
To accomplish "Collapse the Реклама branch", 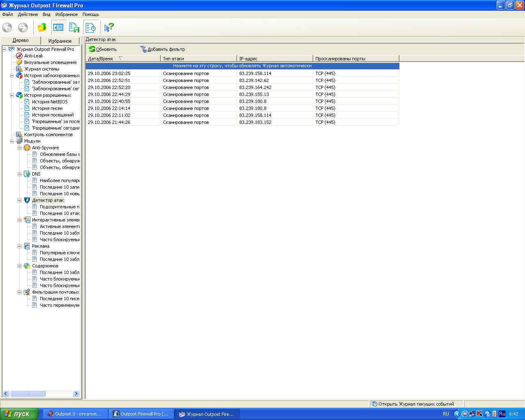I will pos(20,246).
